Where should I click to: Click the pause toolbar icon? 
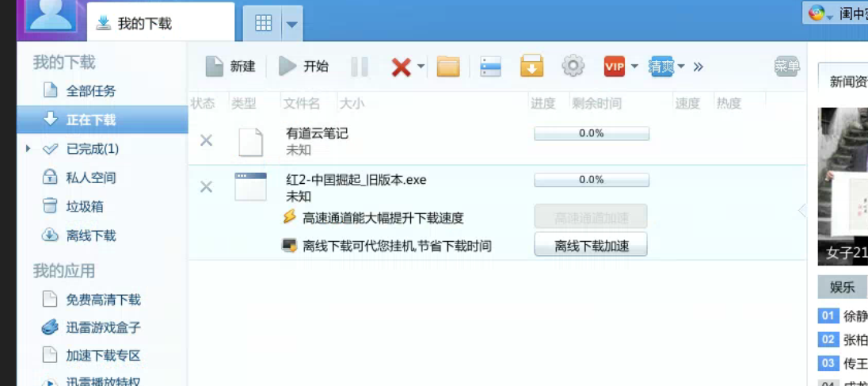(360, 67)
